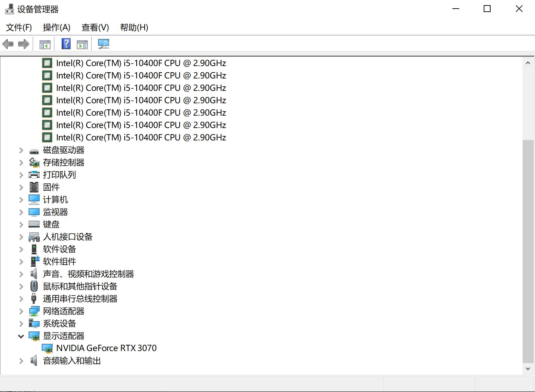Select the NVIDIA GeForce RTX 3070 device
The image size is (535, 392).
(106, 348)
